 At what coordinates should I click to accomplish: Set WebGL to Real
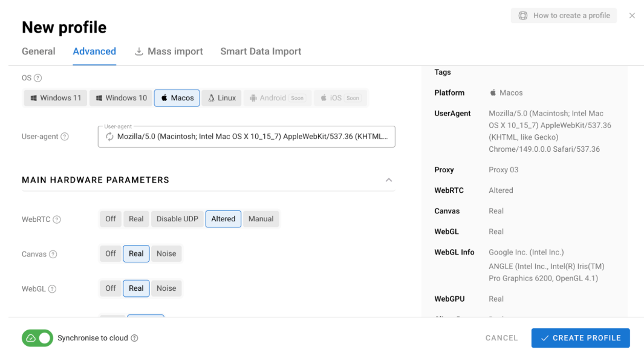tap(136, 288)
